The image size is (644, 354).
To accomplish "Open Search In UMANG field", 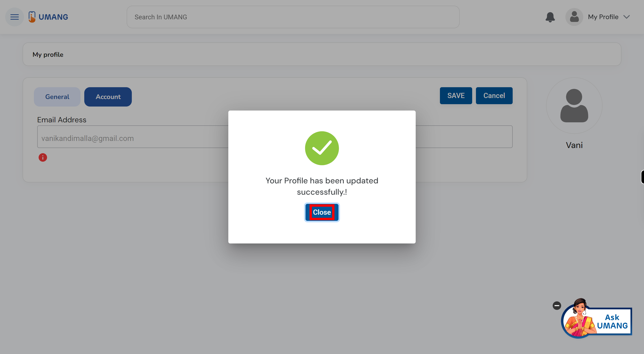I will coord(292,17).
